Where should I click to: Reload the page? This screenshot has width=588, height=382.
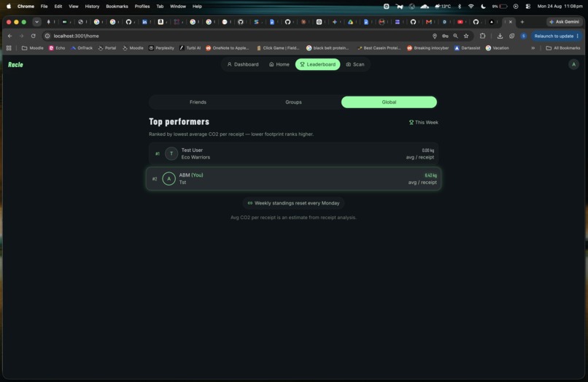[x=34, y=36]
